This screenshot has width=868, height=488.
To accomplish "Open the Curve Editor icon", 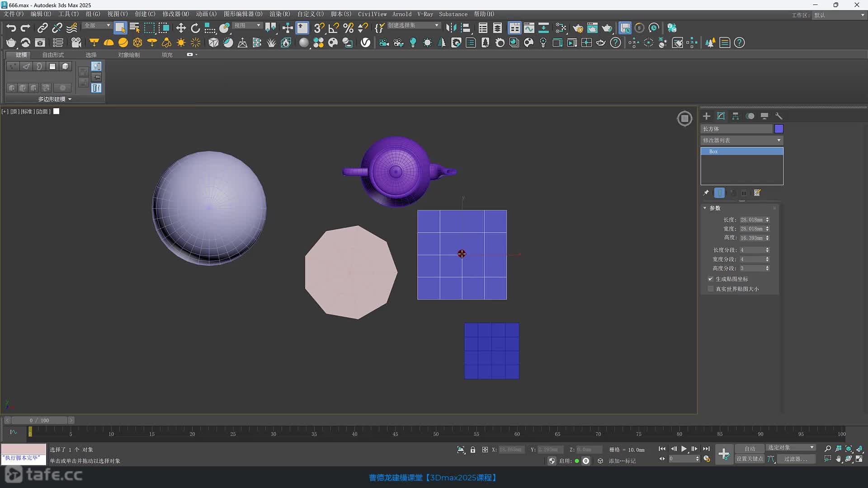I will (x=529, y=28).
